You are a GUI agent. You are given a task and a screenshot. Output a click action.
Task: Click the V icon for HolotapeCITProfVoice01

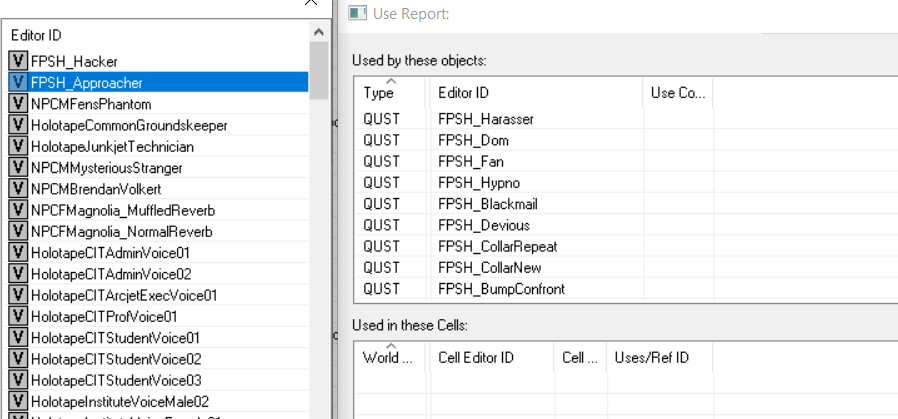pyautogui.click(x=18, y=315)
